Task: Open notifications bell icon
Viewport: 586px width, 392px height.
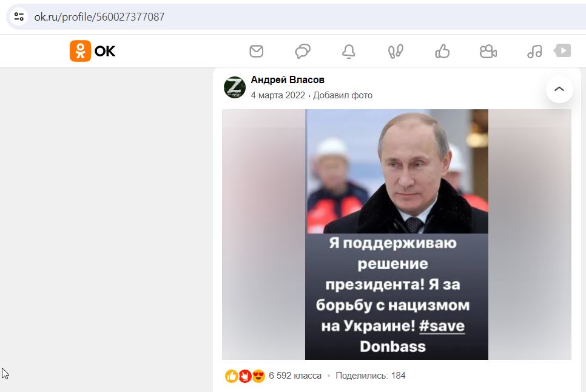Action: (x=349, y=51)
